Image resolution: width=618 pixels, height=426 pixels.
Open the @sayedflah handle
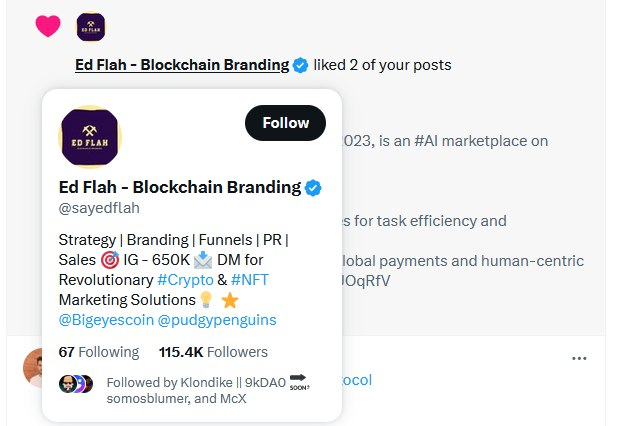pyautogui.click(x=99, y=208)
